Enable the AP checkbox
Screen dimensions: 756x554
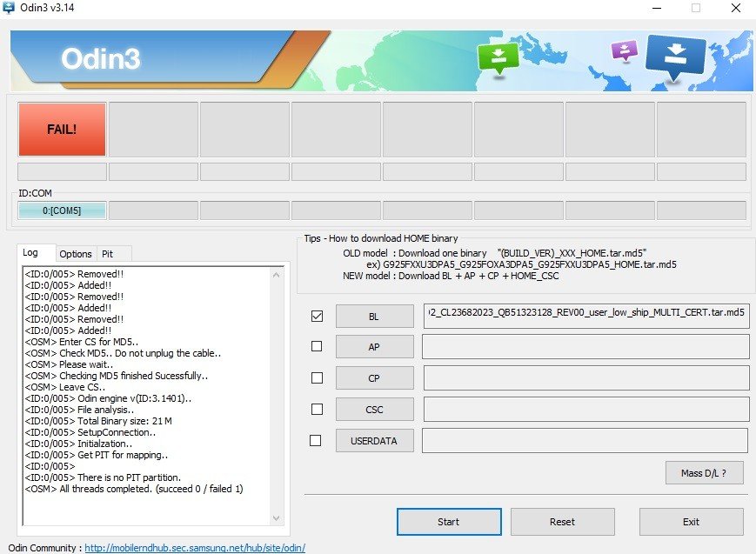317,346
